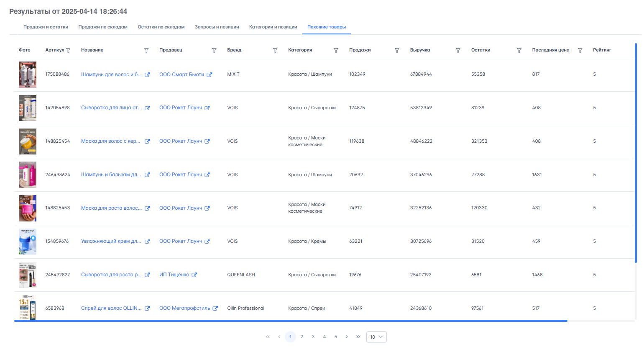The image size is (644, 350).
Task: Click filter icon in Продавец column header
Action: pyautogui.click(x=214, y=50)
